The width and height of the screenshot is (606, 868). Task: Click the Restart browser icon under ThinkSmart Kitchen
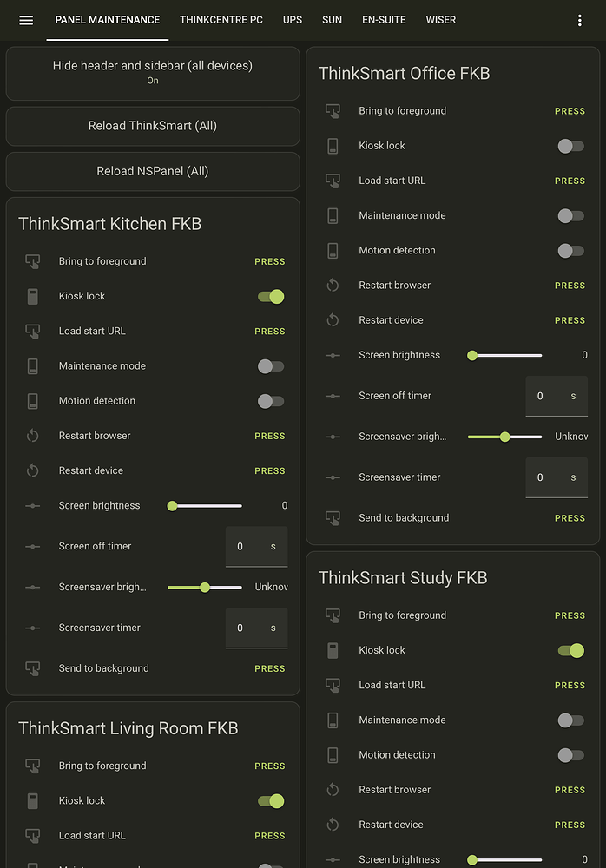pos(33,435)
